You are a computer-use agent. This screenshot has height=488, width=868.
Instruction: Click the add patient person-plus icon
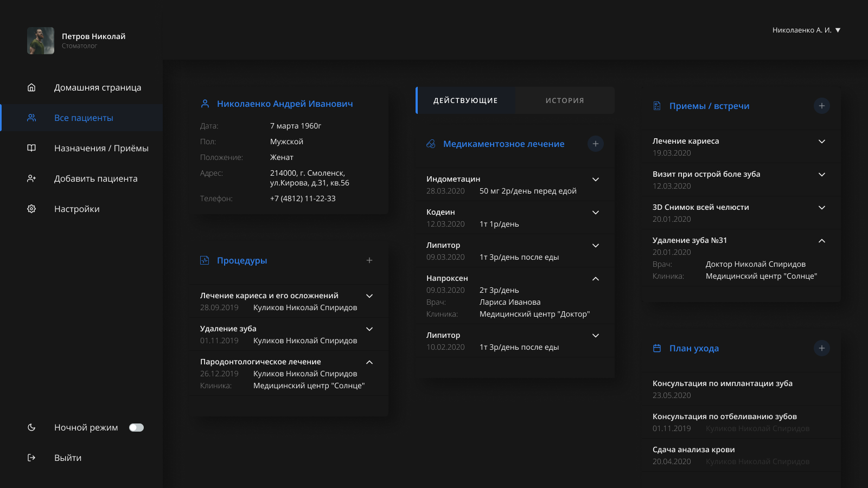(31, 178)
